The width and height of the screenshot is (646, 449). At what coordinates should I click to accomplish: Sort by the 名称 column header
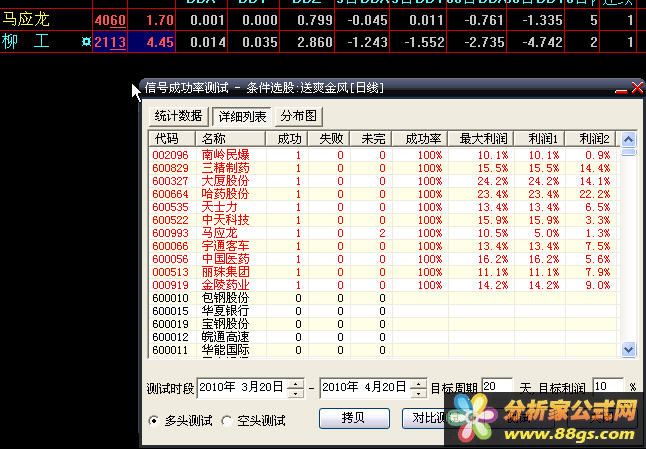pyautogui.click(x=230, y=139)
